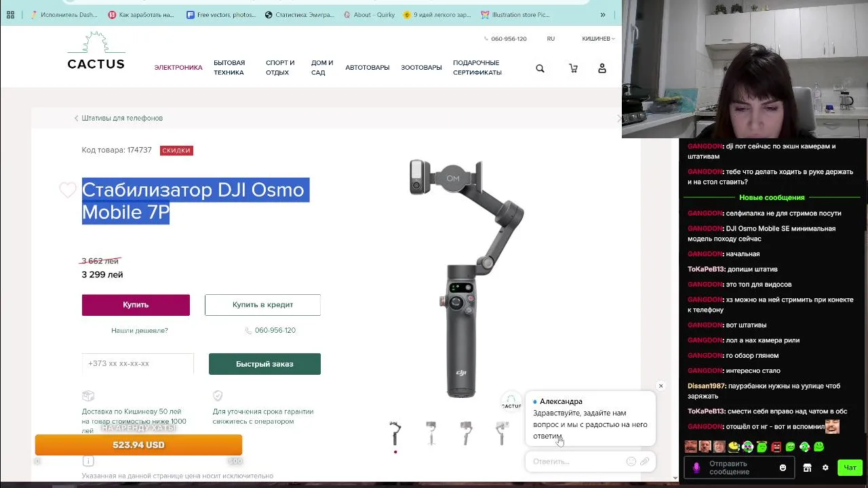Select fourth product thumbnail
Screen dimensions: 868x488
(x=501, y=433)
